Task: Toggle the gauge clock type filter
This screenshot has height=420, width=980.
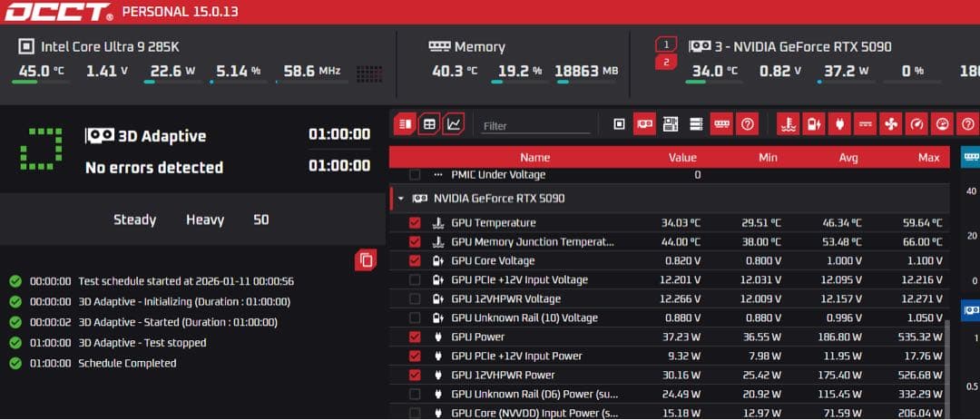Action: [942, 124]
